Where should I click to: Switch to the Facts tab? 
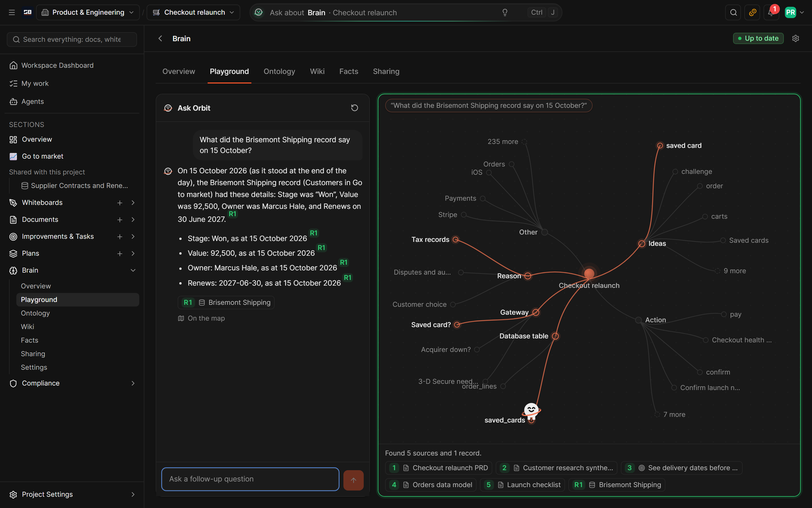[348, 71]
